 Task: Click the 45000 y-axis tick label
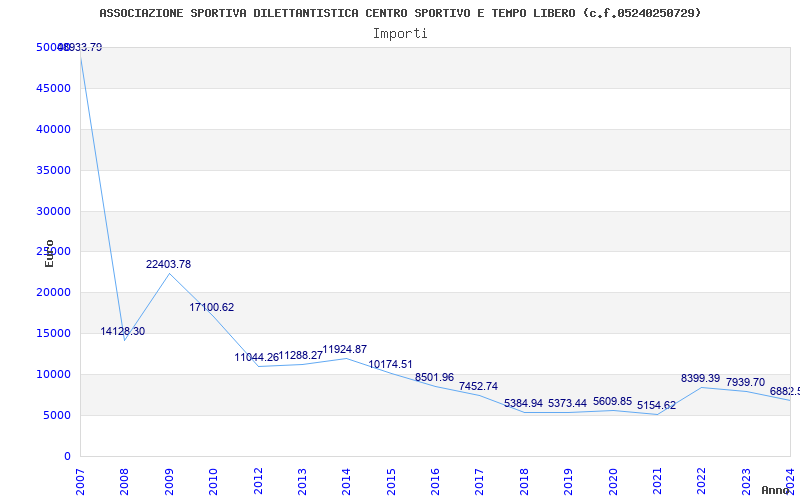(54, 88)
